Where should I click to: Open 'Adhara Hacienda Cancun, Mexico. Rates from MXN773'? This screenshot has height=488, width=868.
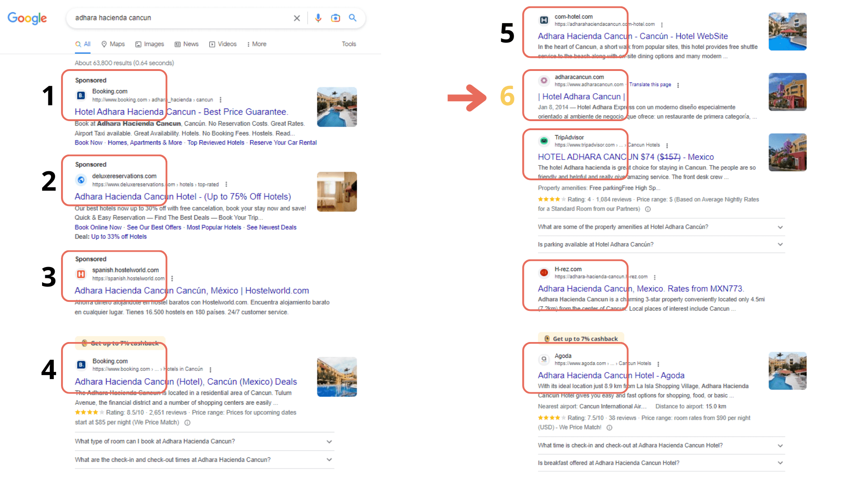pyautogui.click(x=641, y=289)
